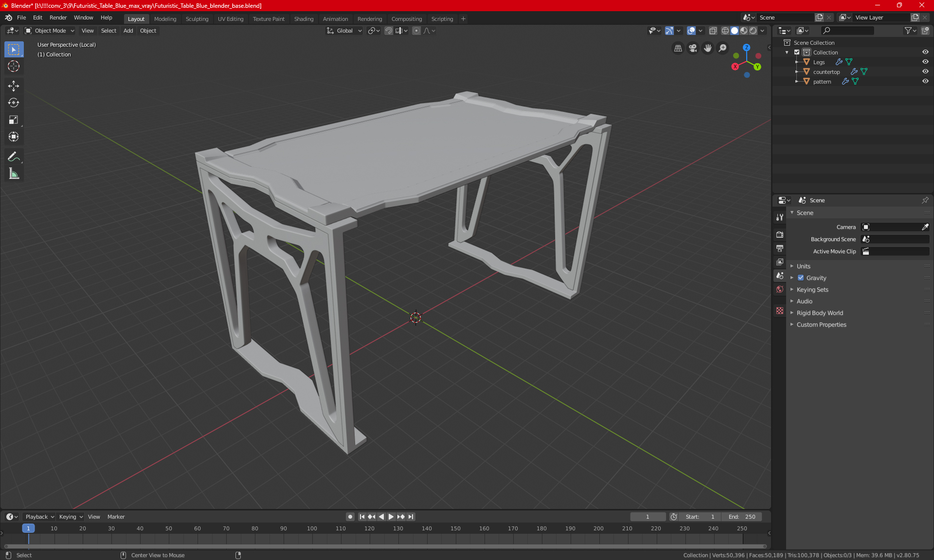Screen dimensions: 934x560
Task: Switch to the Modeling workspace tab
Action: pos(165,19)
